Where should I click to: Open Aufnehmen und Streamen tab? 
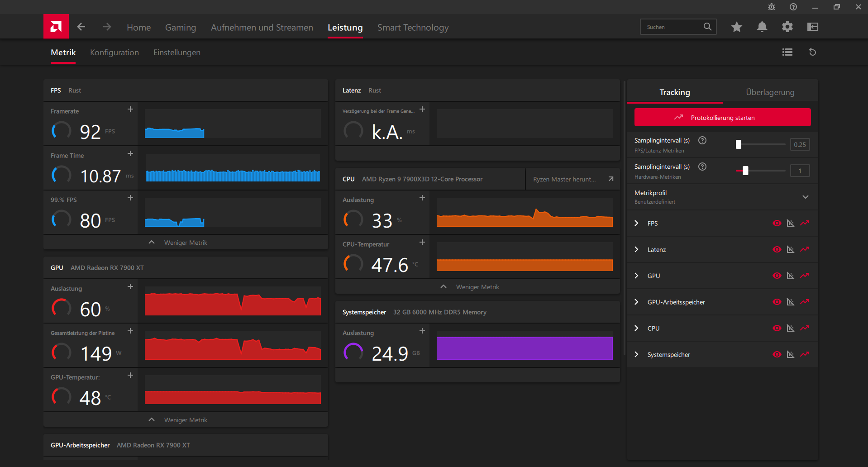[x=262, y=28]
